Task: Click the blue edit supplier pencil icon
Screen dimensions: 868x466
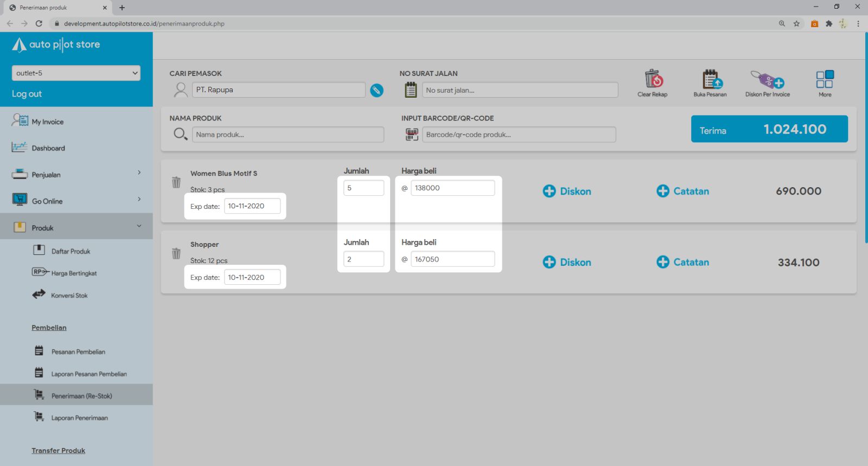Action: [376, 91]
